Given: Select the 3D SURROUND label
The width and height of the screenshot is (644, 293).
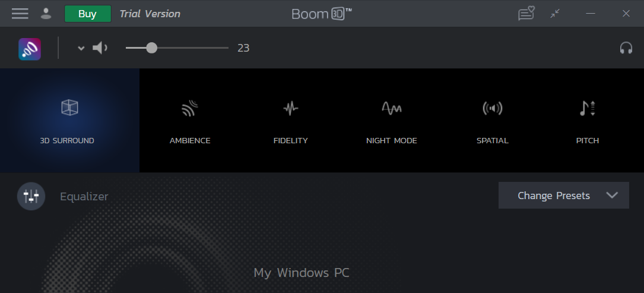Looking at the screenshot, I should pyautogui.click(x=67, y=141).
